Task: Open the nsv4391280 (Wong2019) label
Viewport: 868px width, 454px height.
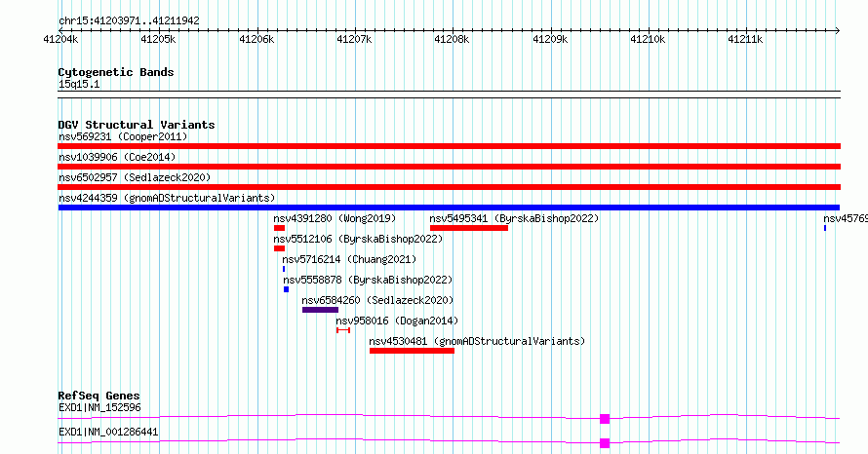Action: 335,218
